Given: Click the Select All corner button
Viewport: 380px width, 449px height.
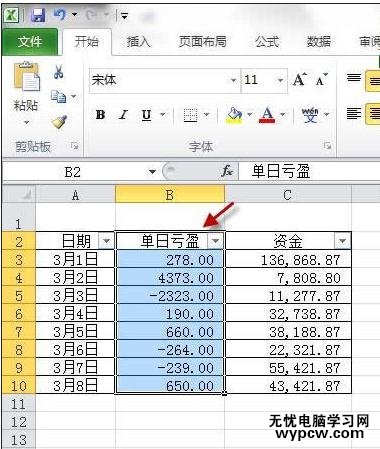Looking at the screenshot, I should tap(19, 194).
